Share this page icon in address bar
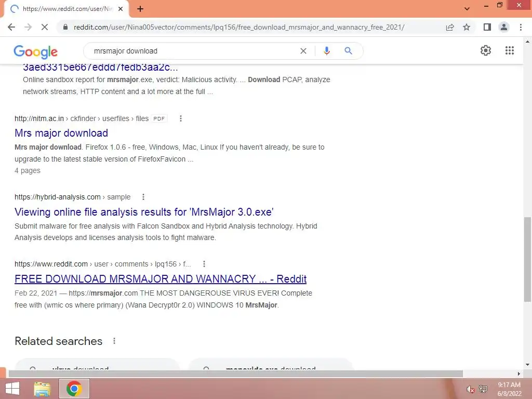Viewport: 532px width, 399px height. click(x=450, y=27)
